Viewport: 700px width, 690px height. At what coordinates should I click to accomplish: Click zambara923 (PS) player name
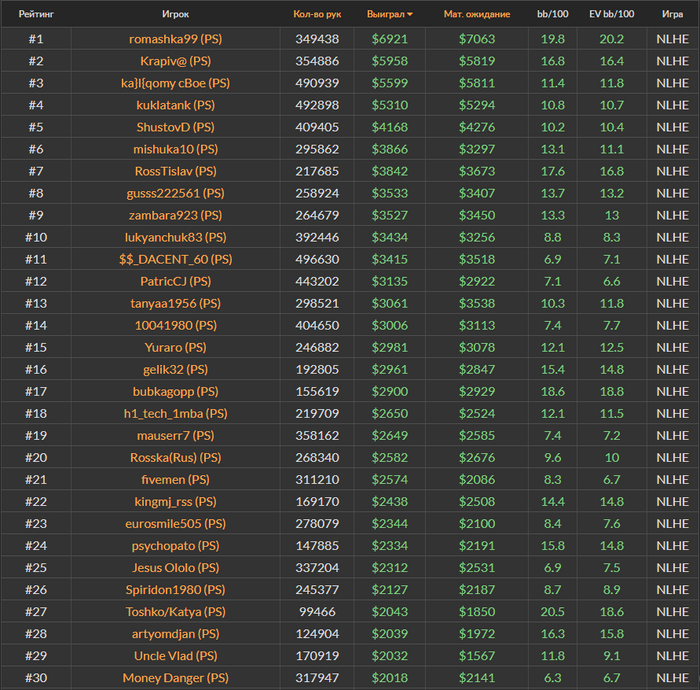(175, 215)
